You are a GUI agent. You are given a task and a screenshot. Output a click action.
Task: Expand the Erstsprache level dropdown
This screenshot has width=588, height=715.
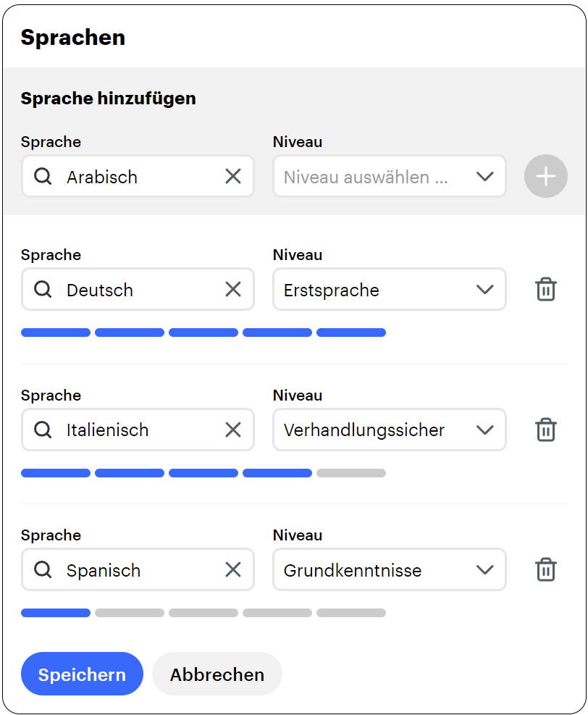coord(389,290)
